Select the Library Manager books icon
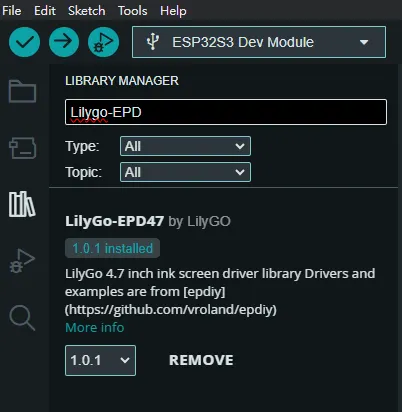402x412 pixels. pyautogui.click(x=22, y=204)
